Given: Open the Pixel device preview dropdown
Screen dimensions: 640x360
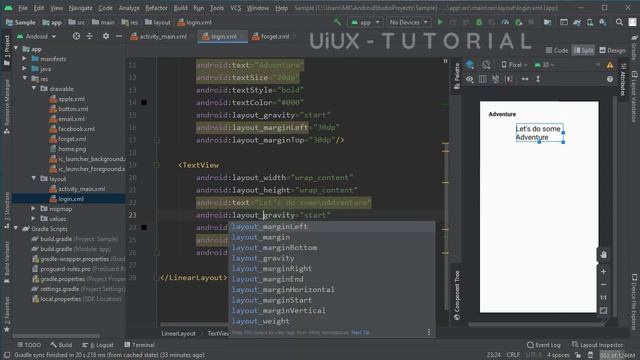Looking at the screenshot, I should click(x=514, y=64).
